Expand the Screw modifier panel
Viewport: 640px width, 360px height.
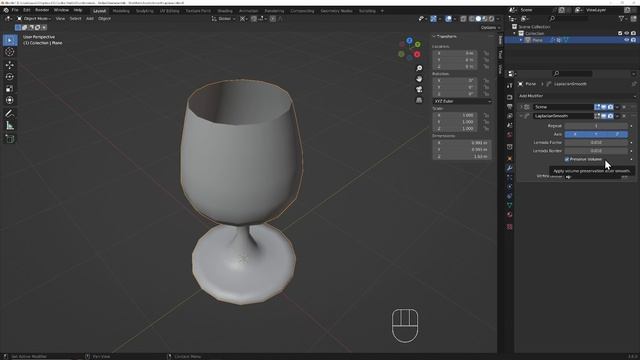pyautogui.click(x=521, y=107)
